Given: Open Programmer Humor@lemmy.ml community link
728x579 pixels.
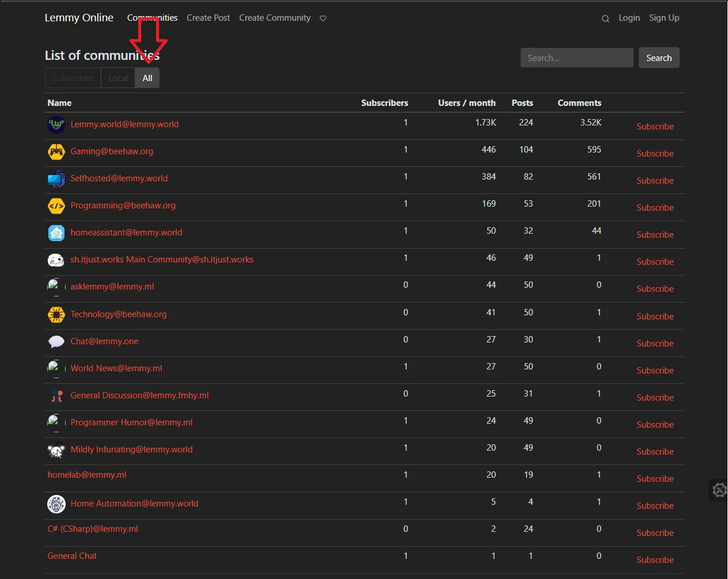Looking at the screenshot, I should [131, 422].
